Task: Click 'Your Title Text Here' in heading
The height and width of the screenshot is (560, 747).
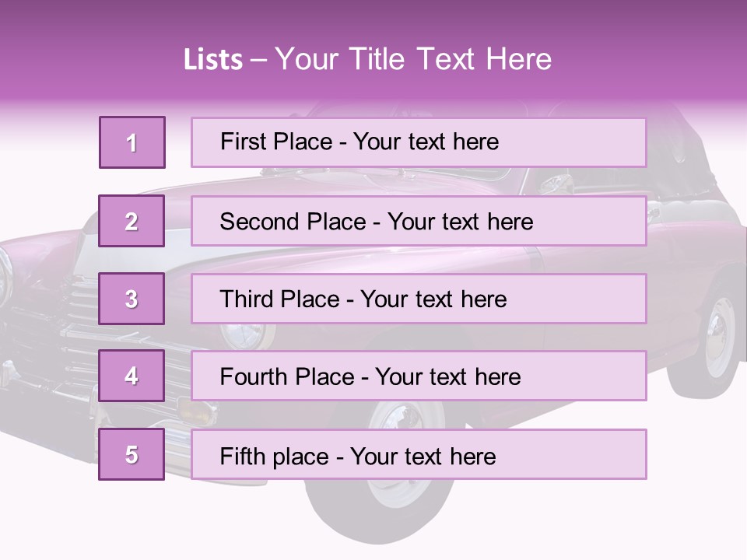Action: pyautogui.click(x=413, y=59)
